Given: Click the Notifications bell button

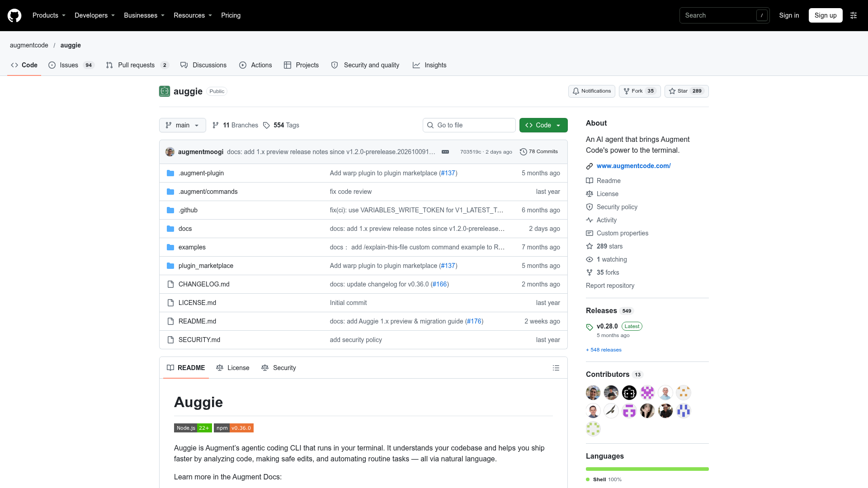Looking at the screenshot, I should (591, 91).
